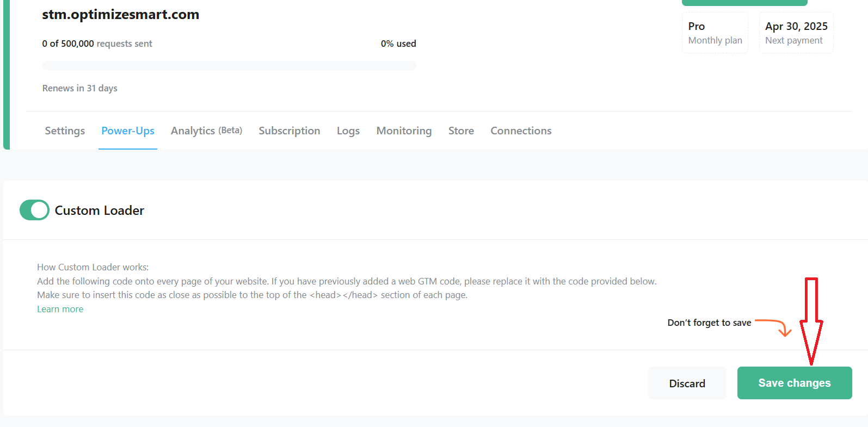Go to the Subscription tab

tap(289, 131)
